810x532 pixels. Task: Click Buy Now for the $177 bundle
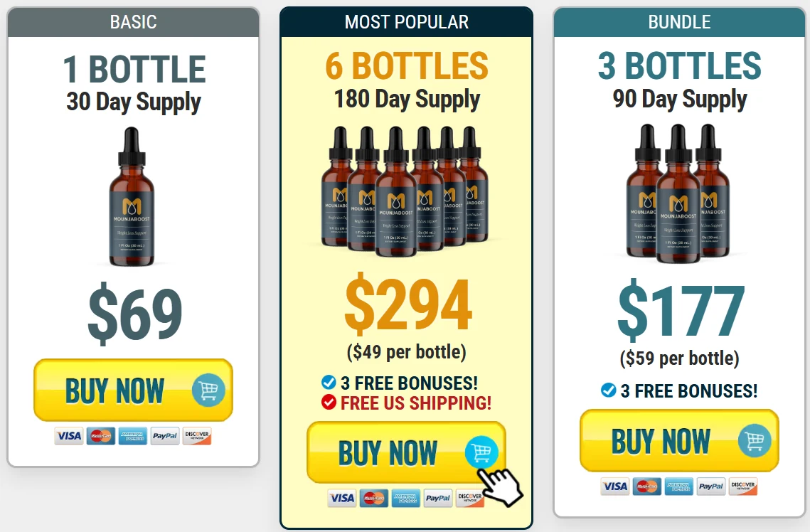679,440
